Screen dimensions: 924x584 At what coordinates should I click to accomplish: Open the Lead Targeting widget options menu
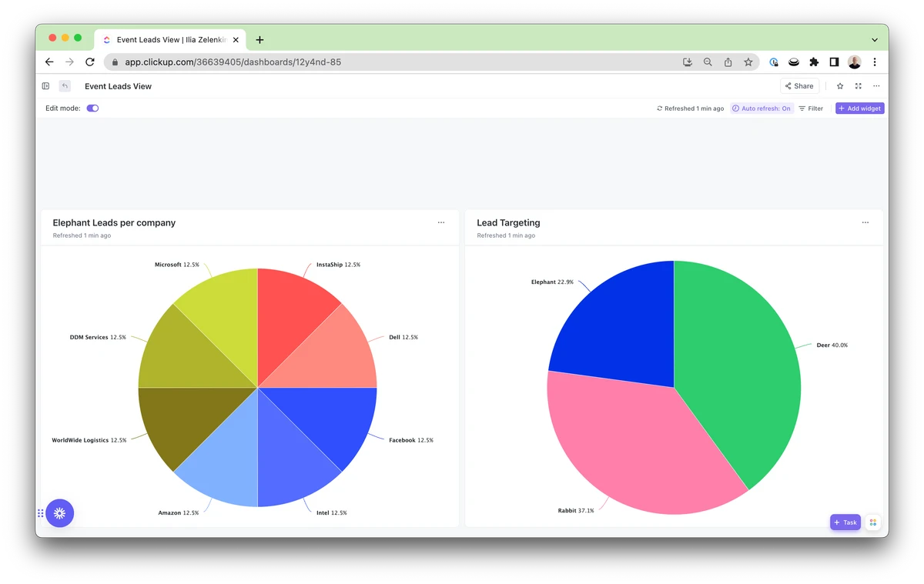pos(865,222)
